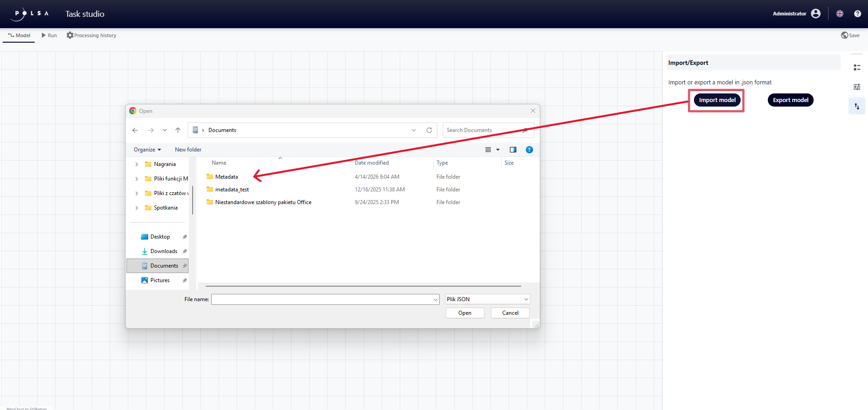Click Cancel in the Open dialog

tap(510, 313)
